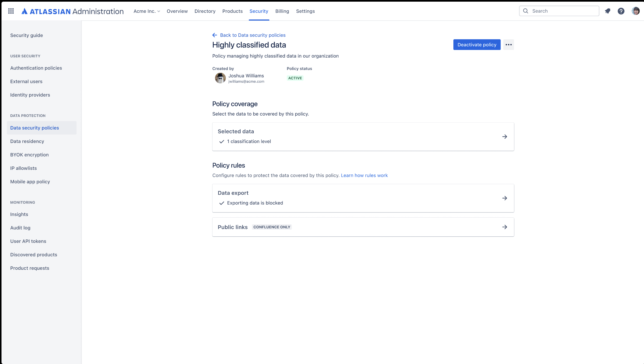The width and height of the screenshot is (644, 364).
Task: Select the Security navigation tab
Action: coord(259,11)
